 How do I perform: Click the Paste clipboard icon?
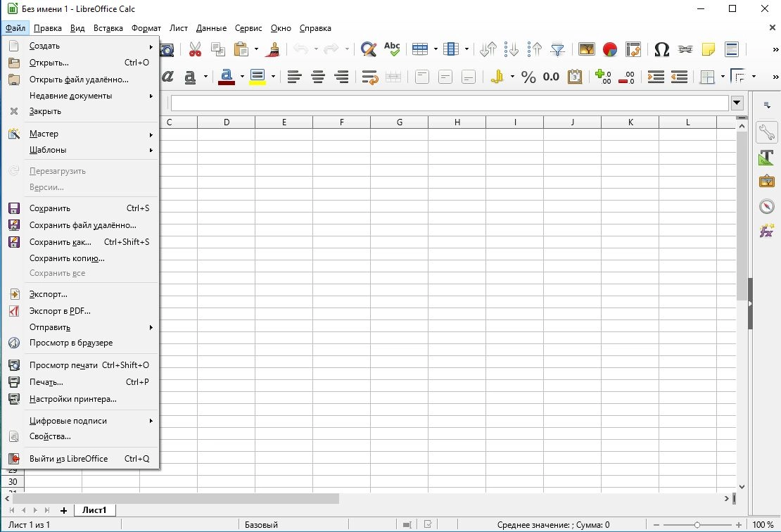[x=241, y=49]
